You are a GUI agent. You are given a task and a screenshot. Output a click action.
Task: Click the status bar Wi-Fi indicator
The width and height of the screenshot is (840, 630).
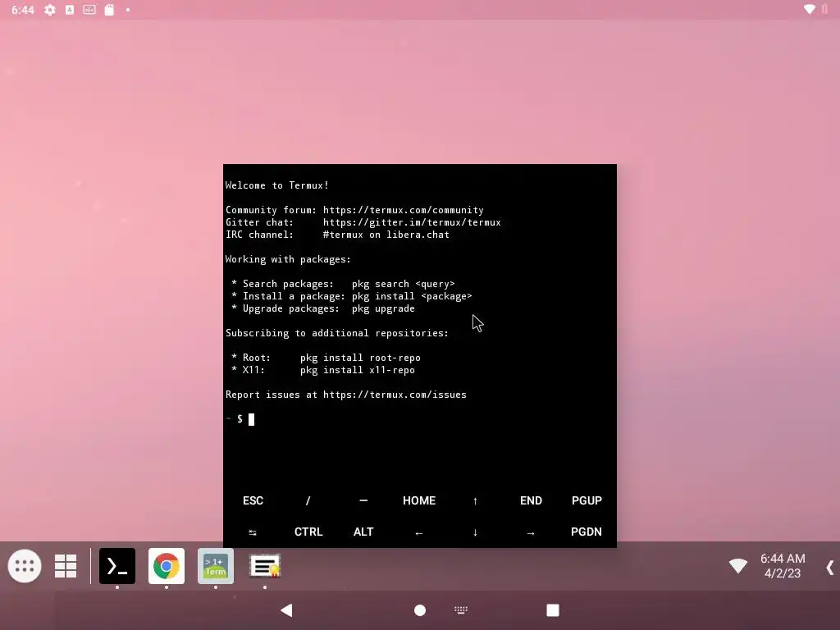click(810, 9)
